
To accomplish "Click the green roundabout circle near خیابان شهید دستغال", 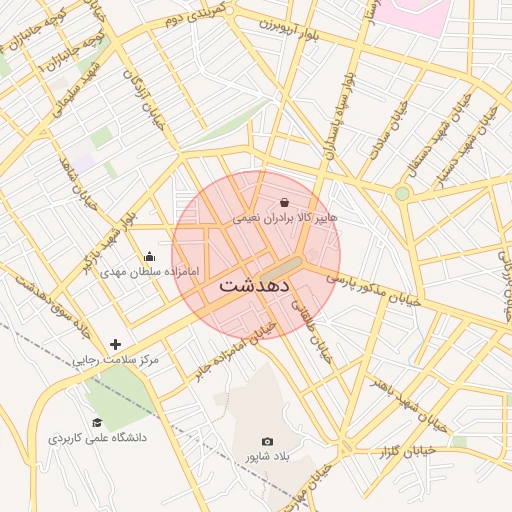I will [402, 194].
